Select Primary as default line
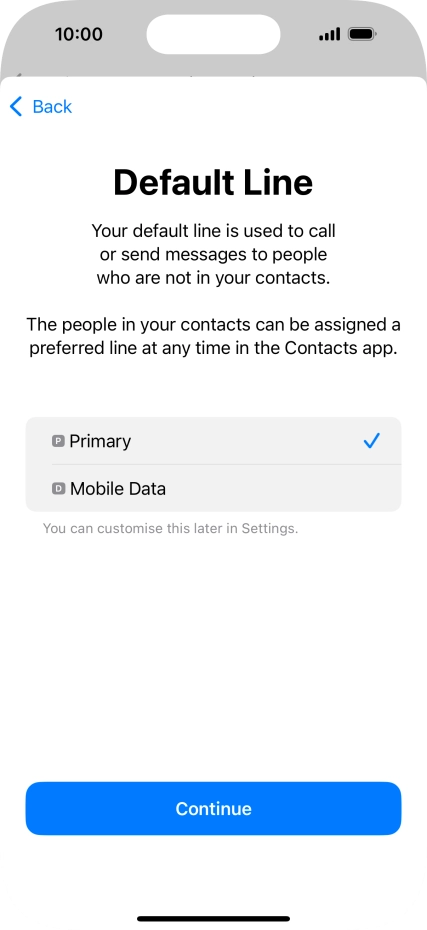Screen dimensions: 427x930 pos(214,441)
